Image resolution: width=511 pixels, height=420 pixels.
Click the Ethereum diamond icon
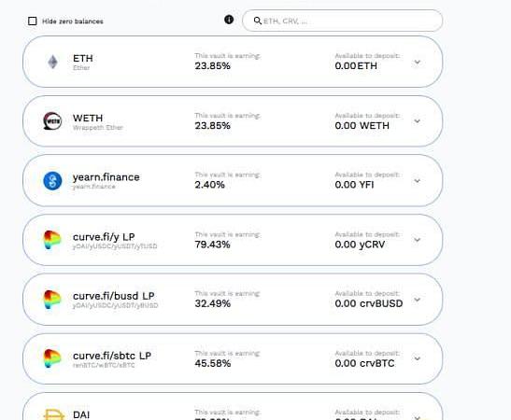point(53,62)
